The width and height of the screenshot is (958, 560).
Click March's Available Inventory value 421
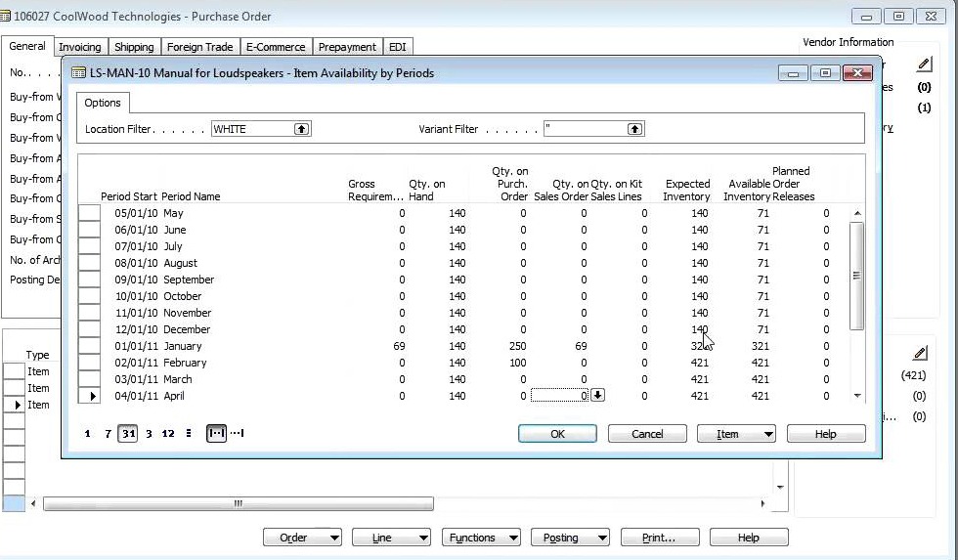(x=761, y=379)
